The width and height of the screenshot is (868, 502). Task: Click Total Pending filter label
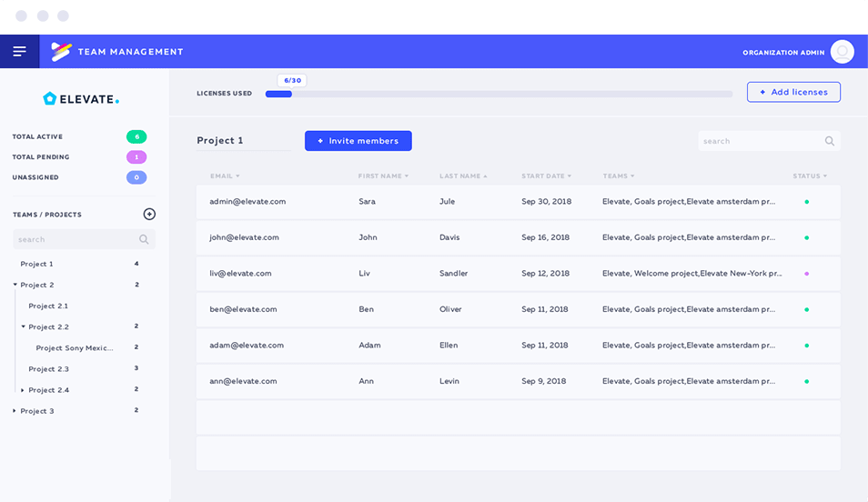[41, 157]
